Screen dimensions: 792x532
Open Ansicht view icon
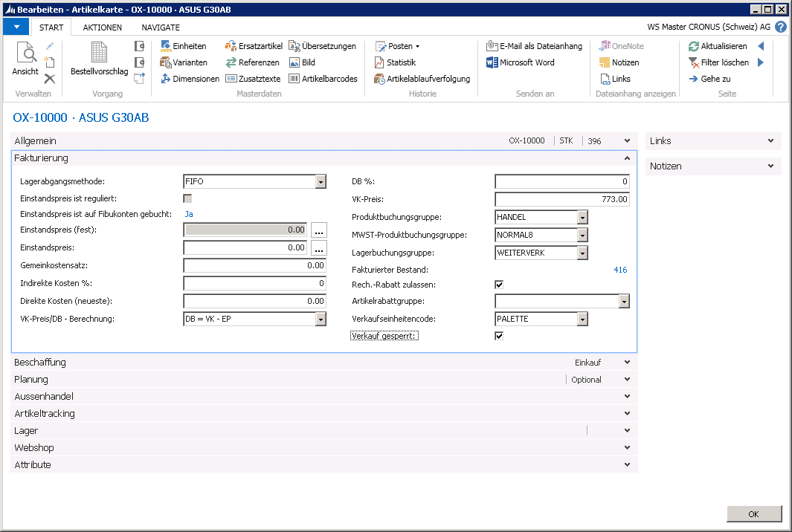pyautogui.click(x=25, y=59)
